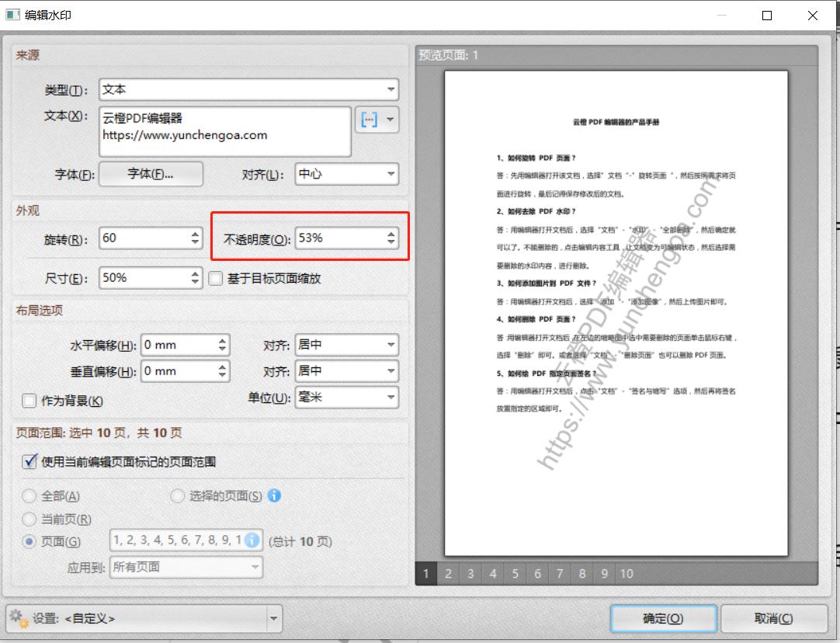Open the 应用到 所有页面 dropdown
The width and height of the screenshot is (840, 643).
(186, 567)
